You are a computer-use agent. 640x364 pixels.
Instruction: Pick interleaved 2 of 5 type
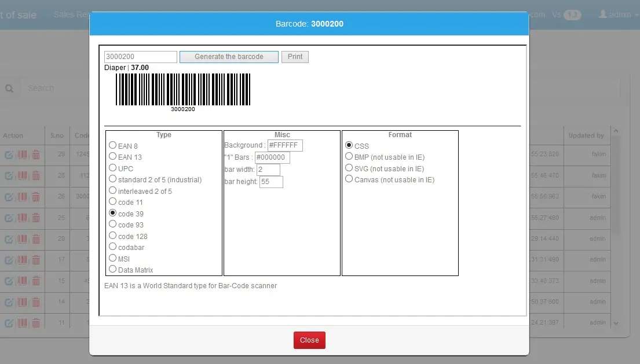tap(113, 190)
